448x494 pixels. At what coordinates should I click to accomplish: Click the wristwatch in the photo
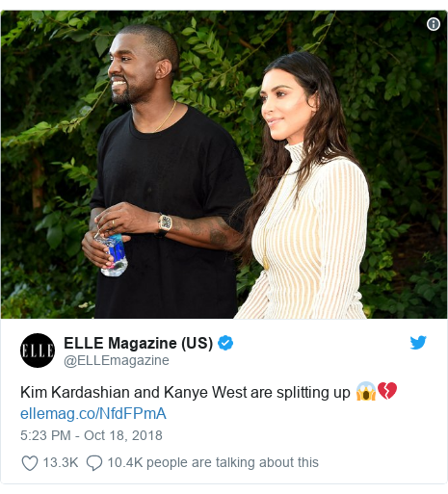[x=164, y=223]
